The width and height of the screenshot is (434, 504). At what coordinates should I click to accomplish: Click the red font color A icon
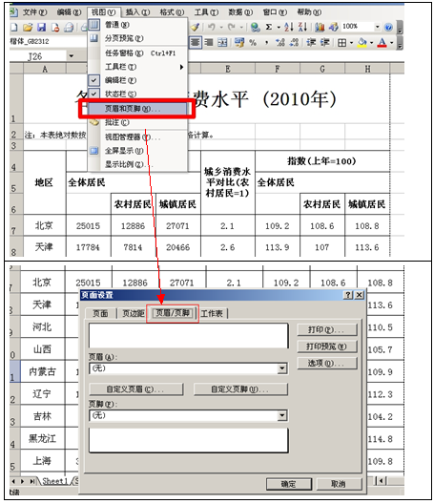pos(382,42)
